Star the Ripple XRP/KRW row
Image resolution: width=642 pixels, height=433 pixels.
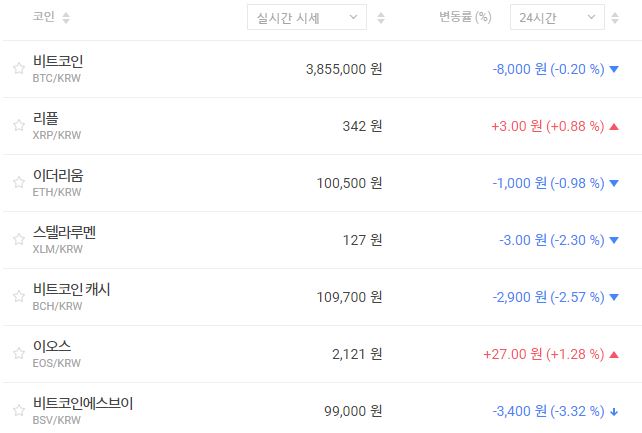coord(18,126)
